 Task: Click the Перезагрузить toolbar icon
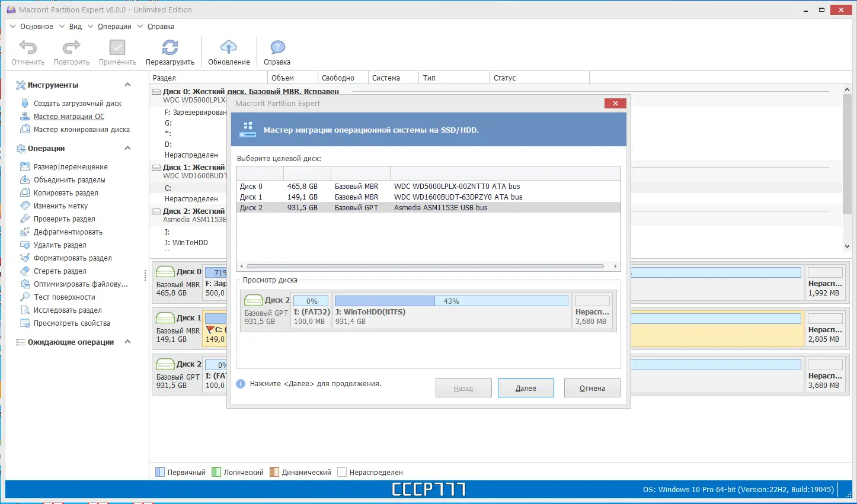pos(170,51)
